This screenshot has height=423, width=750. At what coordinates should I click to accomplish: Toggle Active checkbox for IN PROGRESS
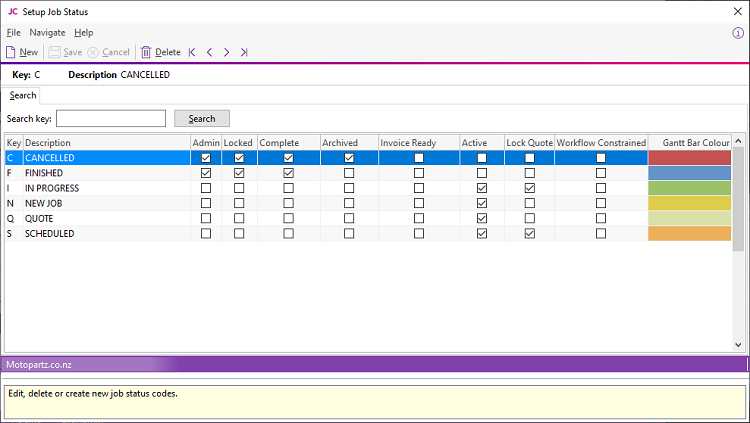[x=482, y=188]
